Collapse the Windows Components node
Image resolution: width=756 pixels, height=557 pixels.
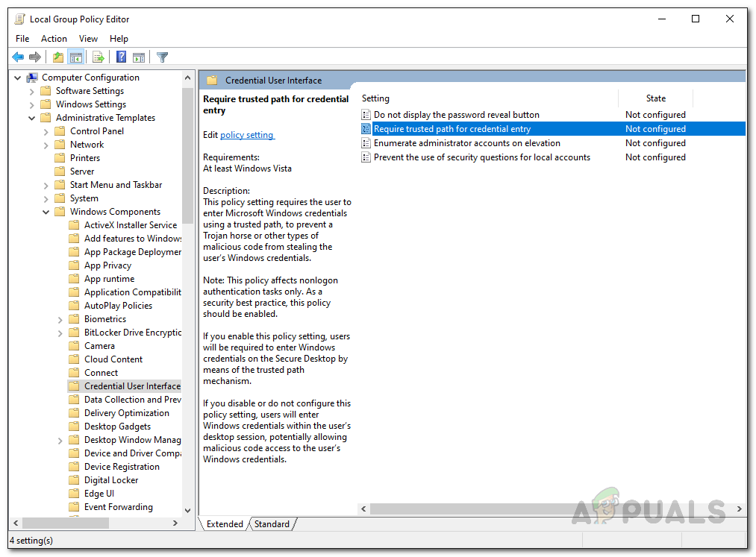[x=46, y=212]
